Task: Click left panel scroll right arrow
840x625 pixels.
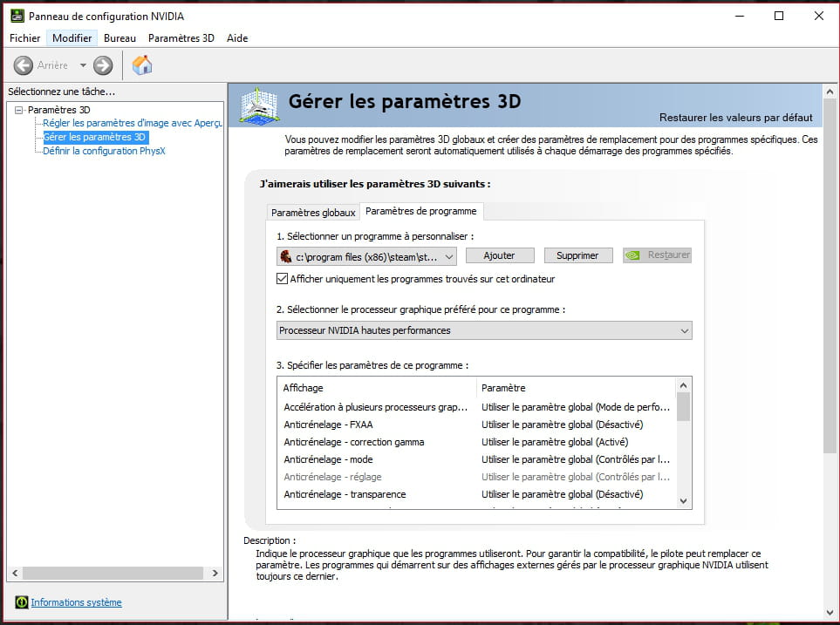Action: click(215, 573)
